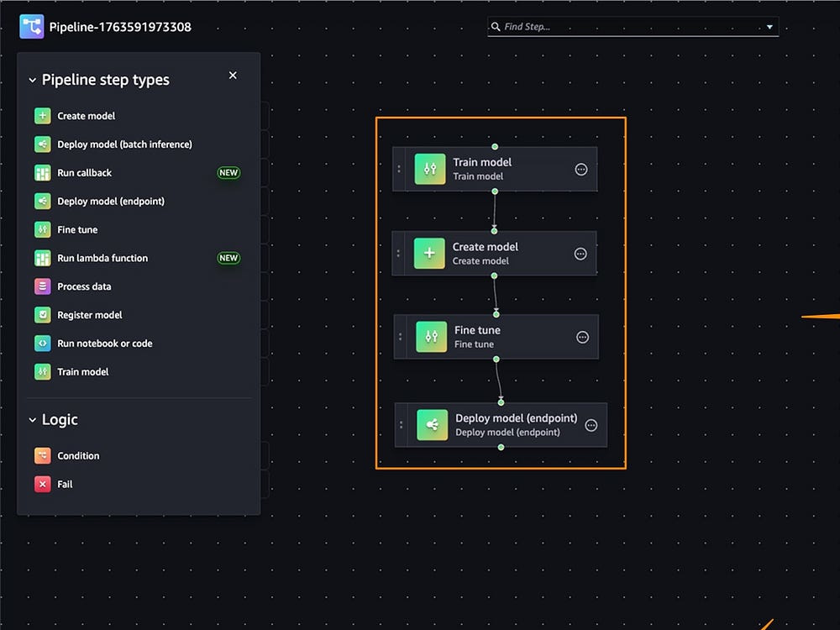Screen dimensions: 840x630
Task: Click the Train model node bottom output port
Action: tap(495, 192)
